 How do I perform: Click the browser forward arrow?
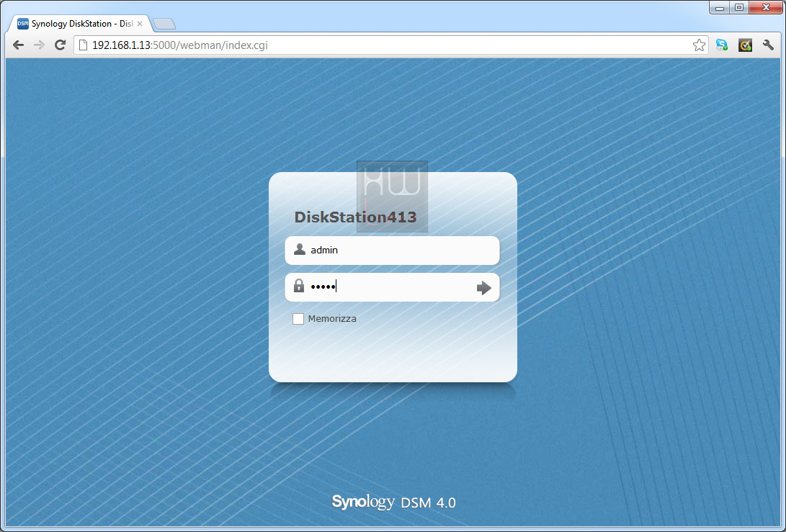tap(39, 45)
